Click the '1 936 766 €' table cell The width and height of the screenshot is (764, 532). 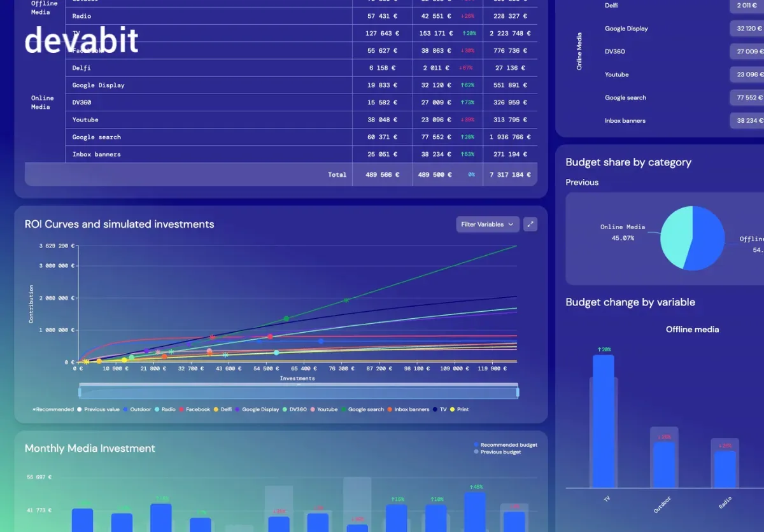coord(510,137)
